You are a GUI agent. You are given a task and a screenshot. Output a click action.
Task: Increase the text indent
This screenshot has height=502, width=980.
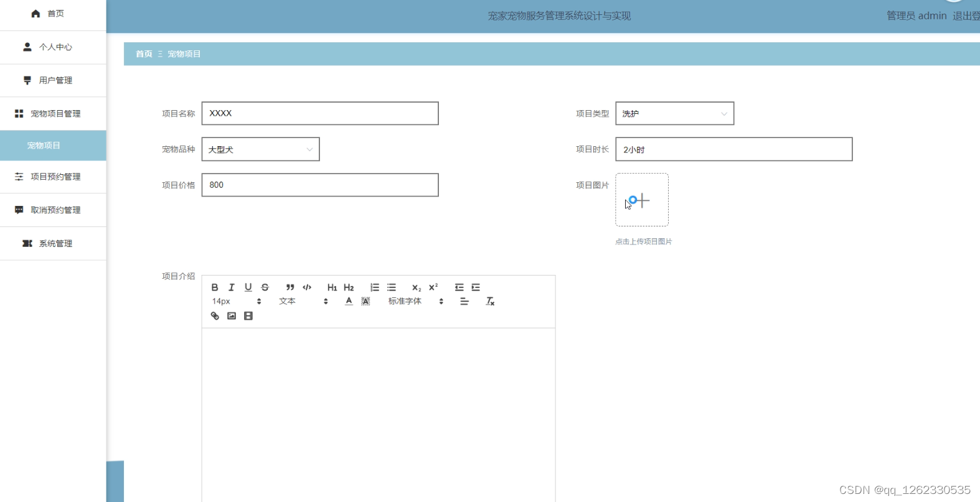tap(476, 287)
